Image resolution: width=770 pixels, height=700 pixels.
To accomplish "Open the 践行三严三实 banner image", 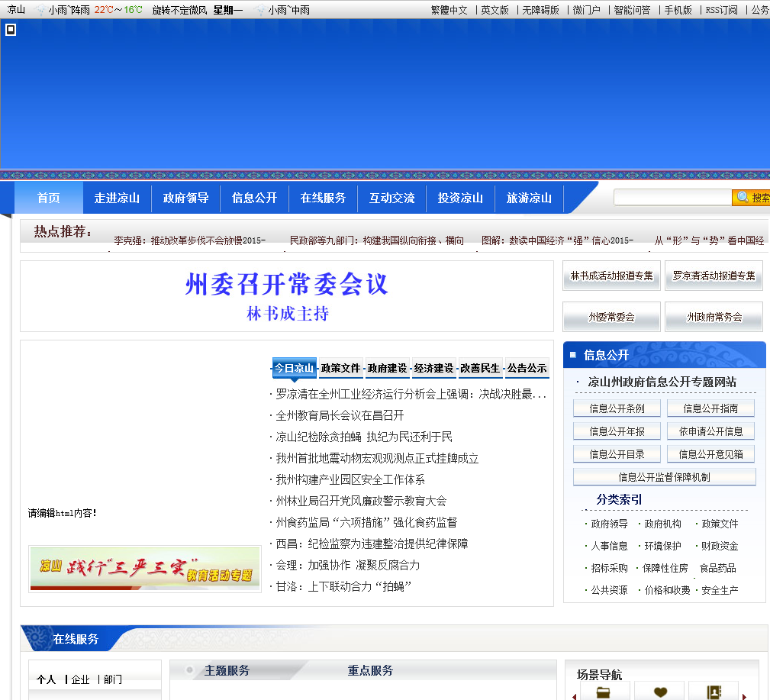I will 145,569.
